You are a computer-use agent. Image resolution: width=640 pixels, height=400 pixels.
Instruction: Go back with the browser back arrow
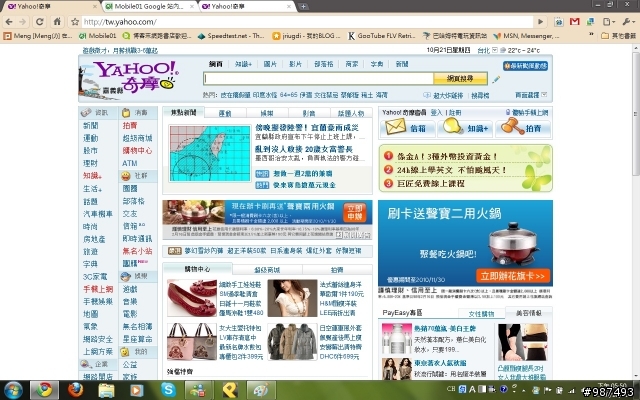pos(9,22)
